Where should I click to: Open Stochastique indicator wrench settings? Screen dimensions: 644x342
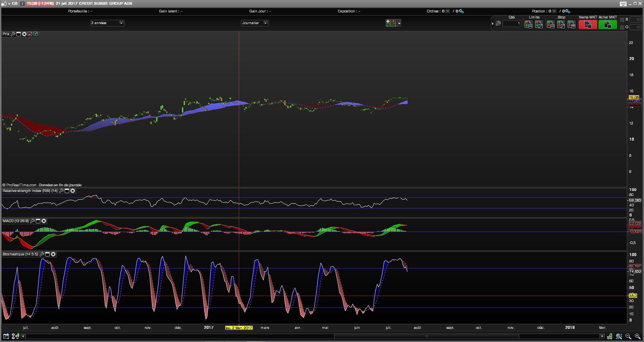pos(42,254)
